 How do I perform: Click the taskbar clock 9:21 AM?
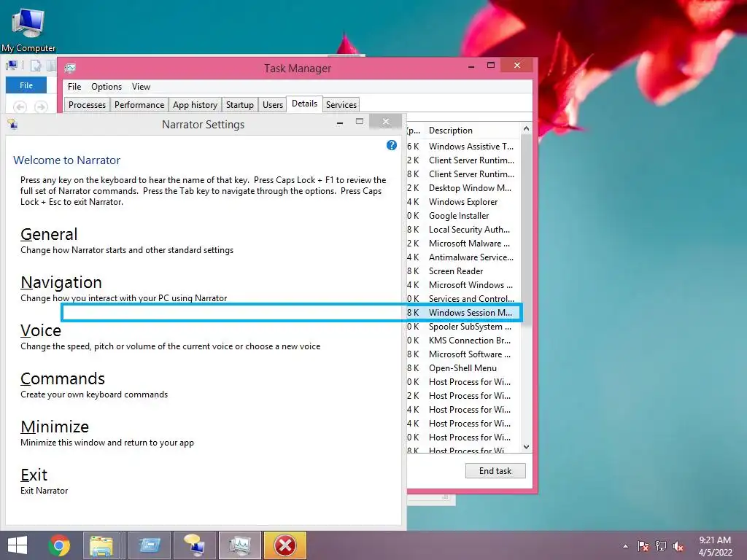[x=715, y=540]
